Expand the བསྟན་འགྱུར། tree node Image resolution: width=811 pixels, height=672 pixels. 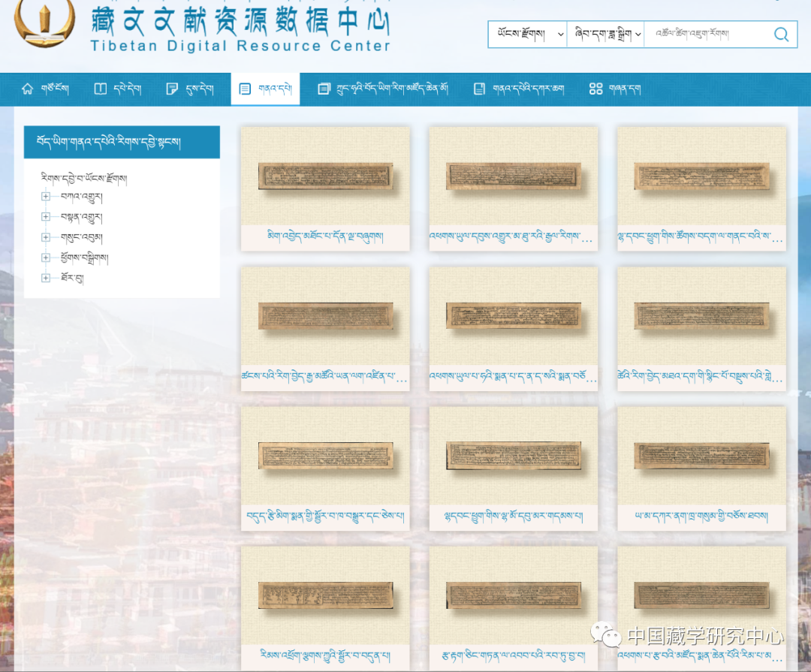pos(46,217)
